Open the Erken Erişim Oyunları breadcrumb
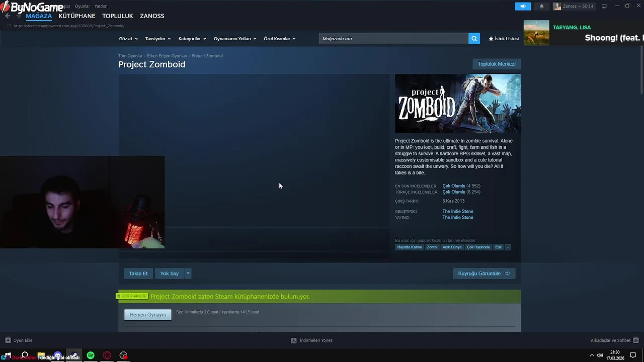 click(167, 56)
